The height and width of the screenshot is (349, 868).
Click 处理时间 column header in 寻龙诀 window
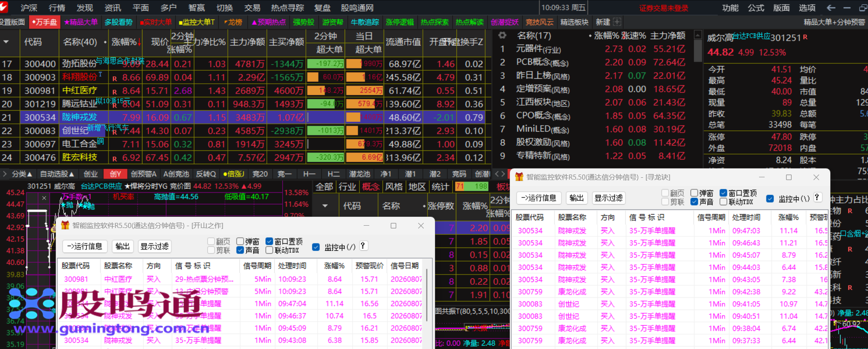(x=746, y=217)
